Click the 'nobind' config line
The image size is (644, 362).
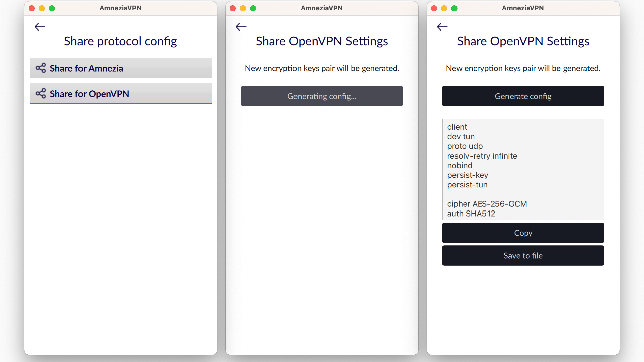460,166
